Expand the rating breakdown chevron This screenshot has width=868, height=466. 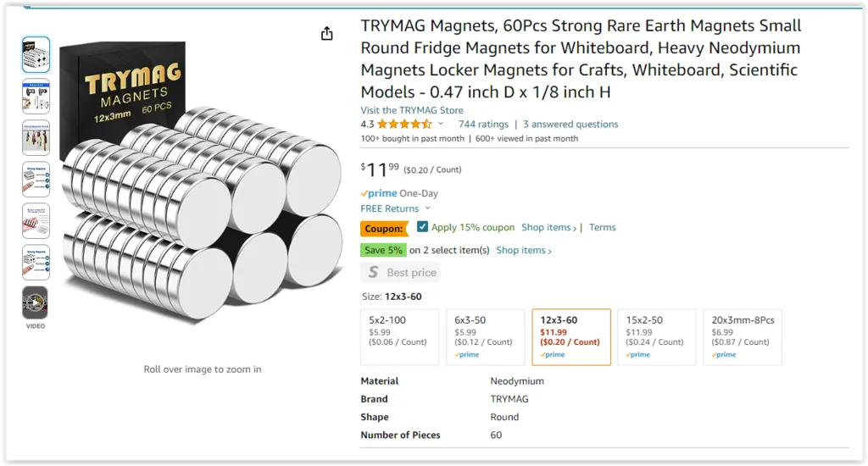[441, 125]
